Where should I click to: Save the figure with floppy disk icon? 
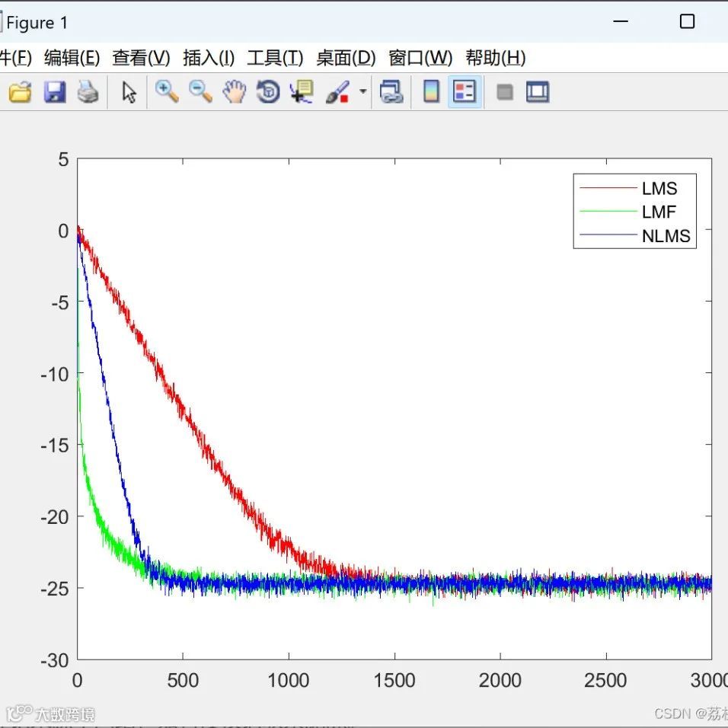click(54, 93)
